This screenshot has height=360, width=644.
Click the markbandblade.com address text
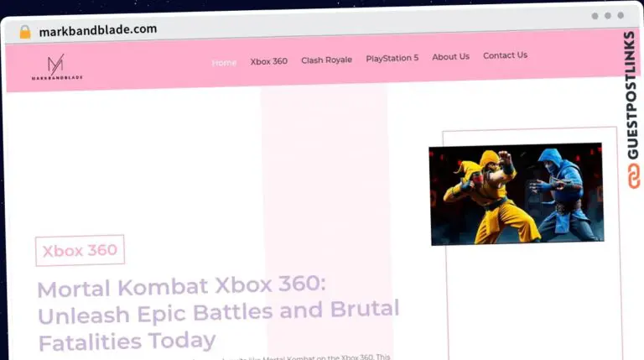pos(98,30)
